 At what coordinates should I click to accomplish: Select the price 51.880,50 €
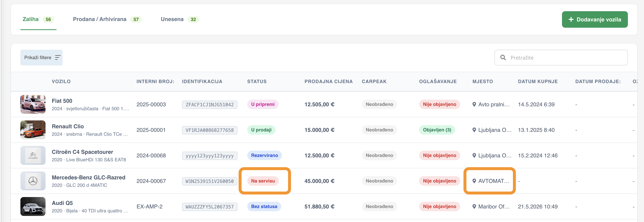point(319,206)
